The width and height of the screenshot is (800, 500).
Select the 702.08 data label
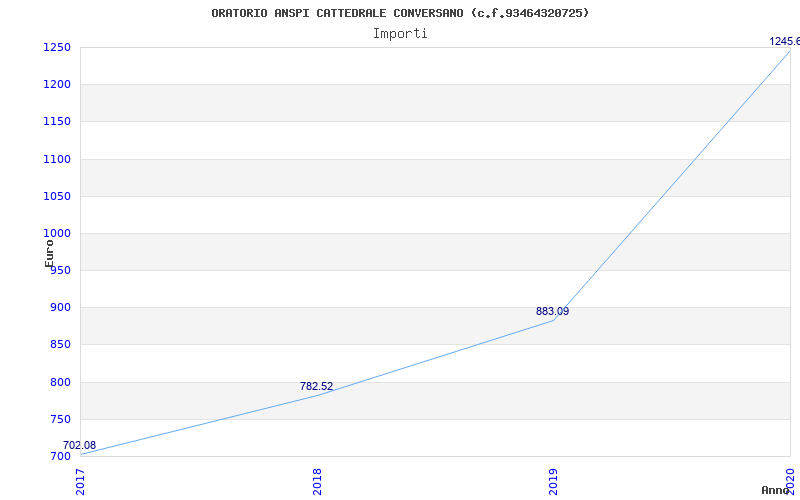click(x=80, y=445)
